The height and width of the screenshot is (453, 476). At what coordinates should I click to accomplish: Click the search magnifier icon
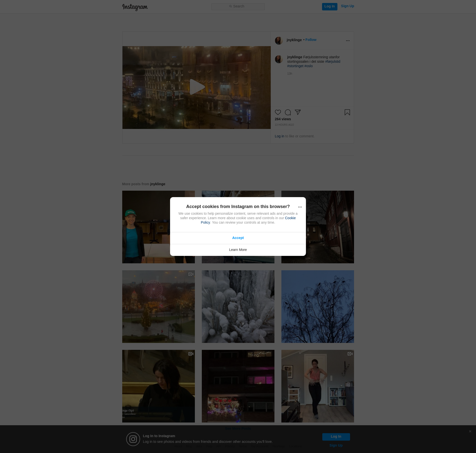pyautogui.click(x=231, y=6)
